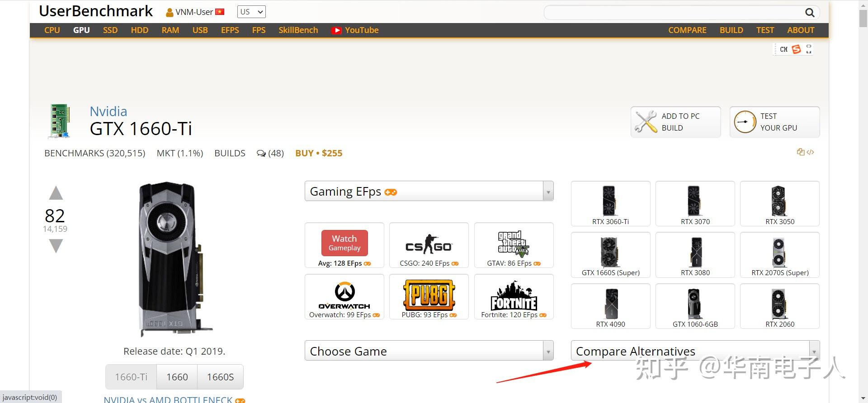The image size is (868, 403).
Task: Click the clock icon for Test Your GPU
Action: click(x=745, y=122)
